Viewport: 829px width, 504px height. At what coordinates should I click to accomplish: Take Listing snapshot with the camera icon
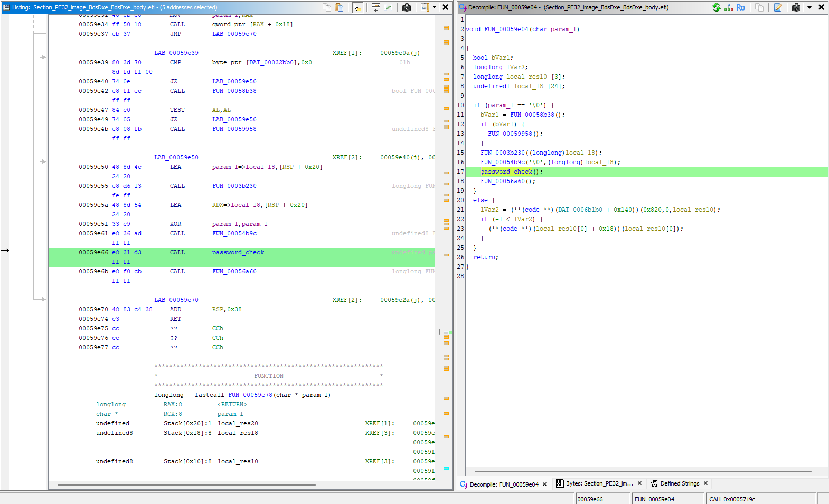tap(407, 7)
